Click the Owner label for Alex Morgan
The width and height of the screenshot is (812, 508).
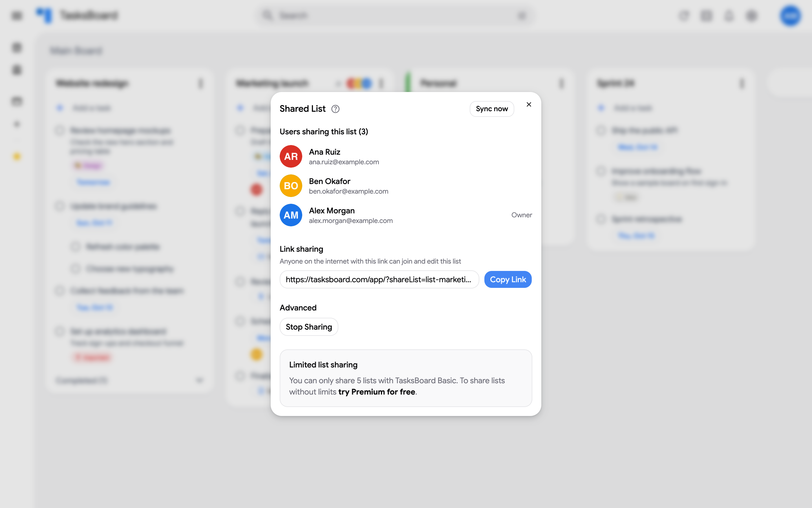click(521, 215)
